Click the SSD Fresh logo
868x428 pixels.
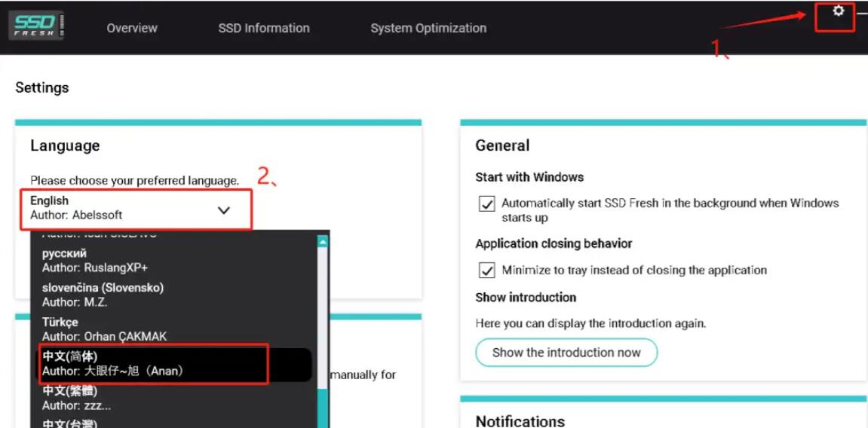[36, 26]
